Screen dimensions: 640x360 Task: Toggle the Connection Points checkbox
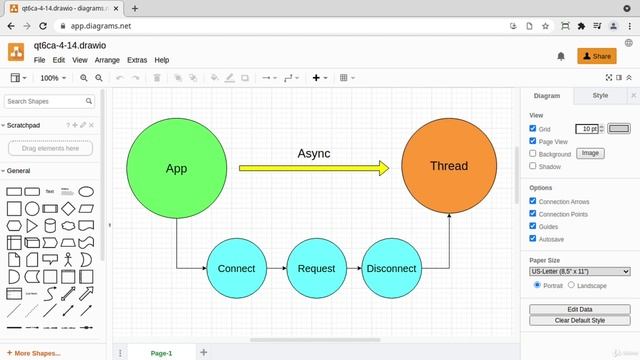click(533, 213)
